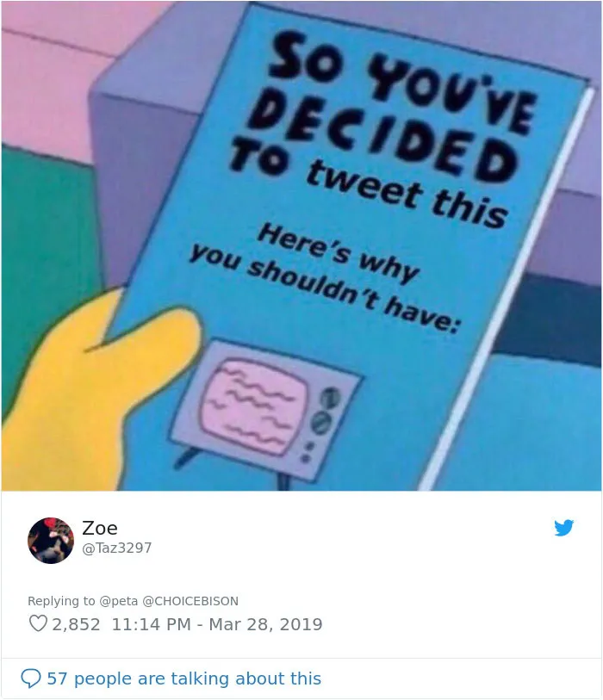The width and height of the screenshot is (603, 700).
Task: Open '57 people are talking about this'
Action: tap(184, 678)
